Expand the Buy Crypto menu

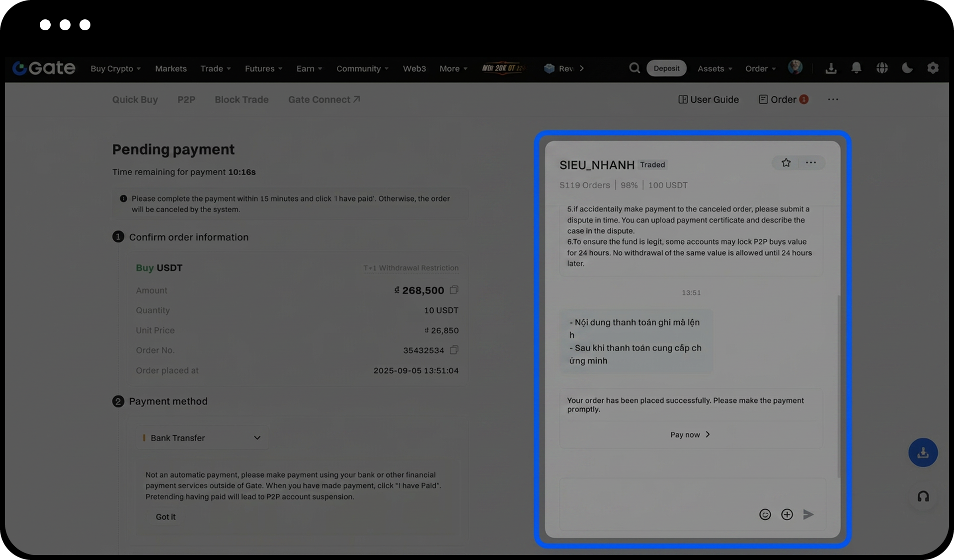[115, 69]
